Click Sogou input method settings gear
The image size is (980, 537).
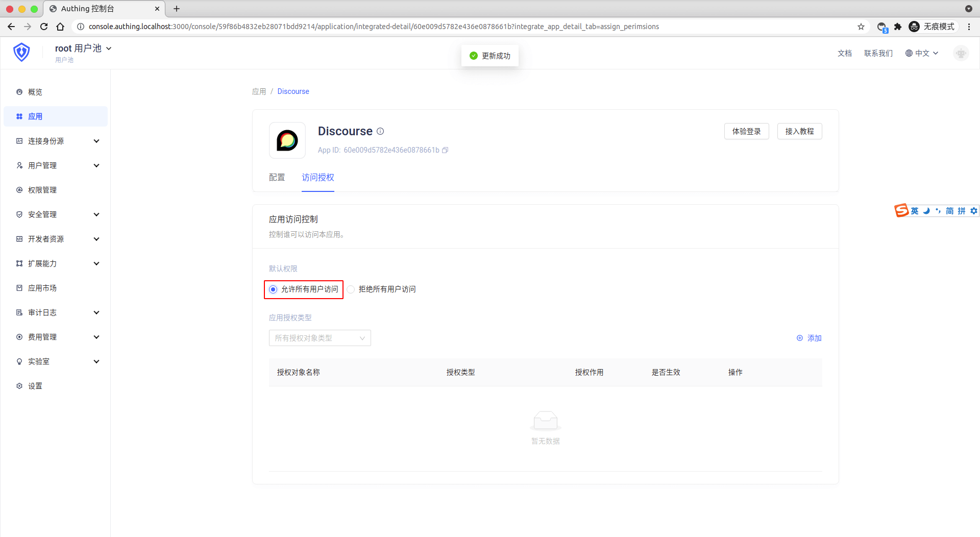(974, 211)
